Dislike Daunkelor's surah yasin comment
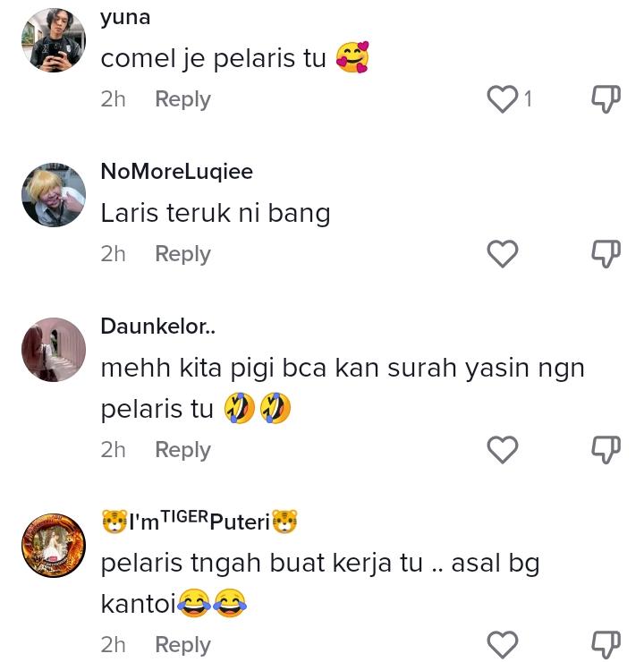This screenshot has height=662, width=644. coord(606,449)
